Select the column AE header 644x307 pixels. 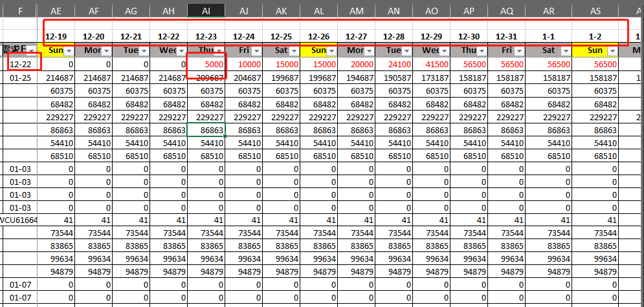click(56, 10)
